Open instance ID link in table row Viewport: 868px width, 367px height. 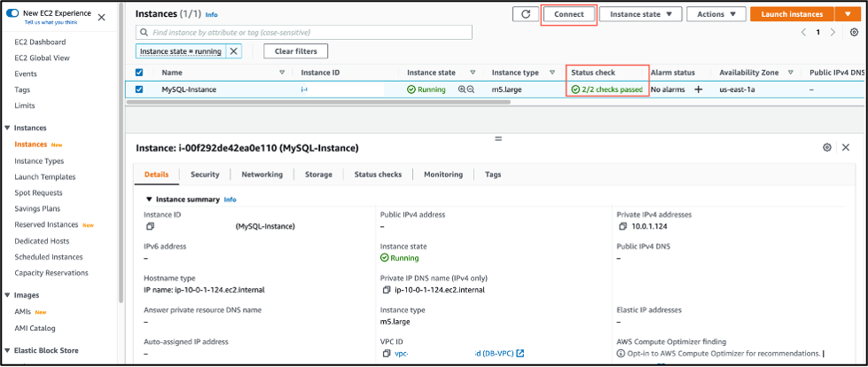point(304,90)
